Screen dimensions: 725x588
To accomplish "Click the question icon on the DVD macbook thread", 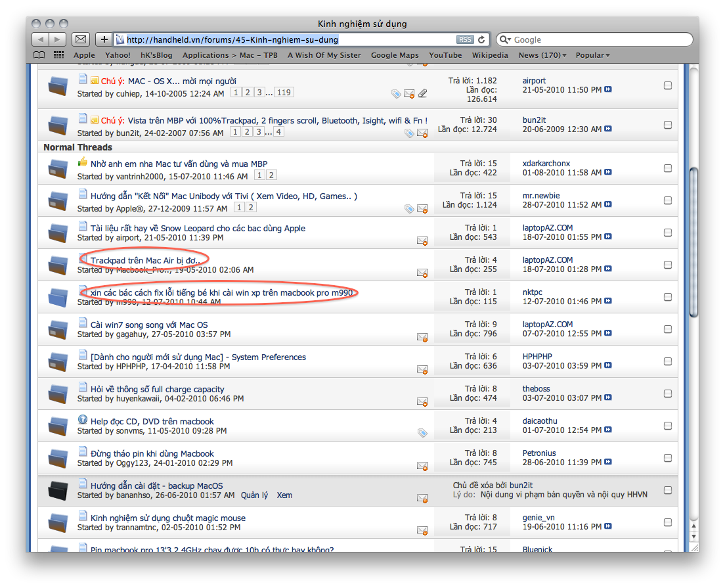I will tap(82, 420).
